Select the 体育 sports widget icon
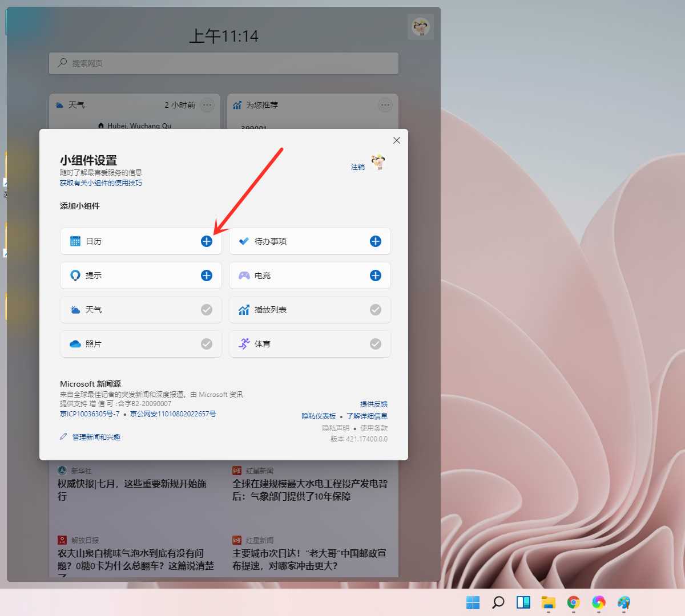 244,344
